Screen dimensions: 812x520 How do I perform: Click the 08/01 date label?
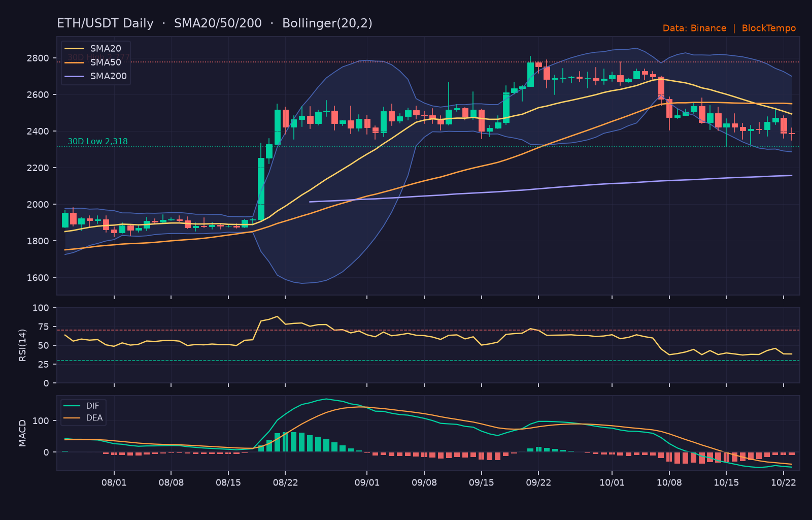click(x=114, y=482)
